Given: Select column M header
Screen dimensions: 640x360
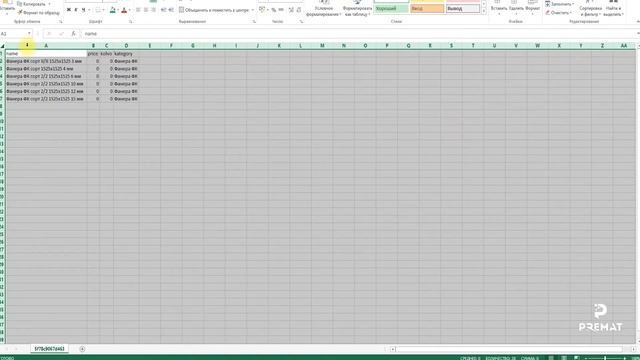Looking at the screenshot, I should pos(322,46).
